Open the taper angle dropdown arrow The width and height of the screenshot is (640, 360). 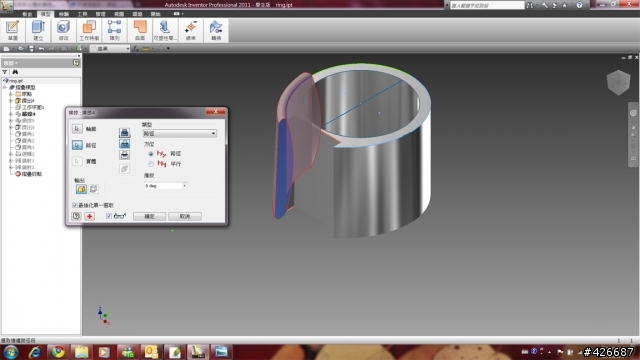184,186
